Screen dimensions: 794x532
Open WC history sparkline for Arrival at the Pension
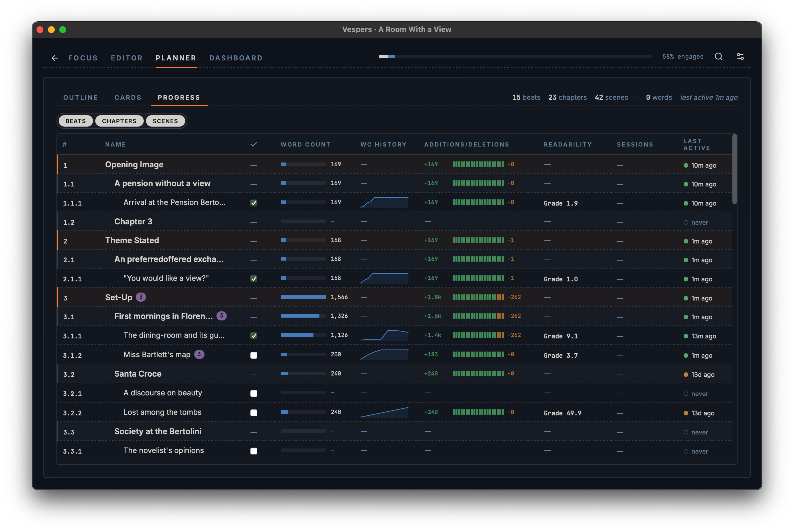384,202
